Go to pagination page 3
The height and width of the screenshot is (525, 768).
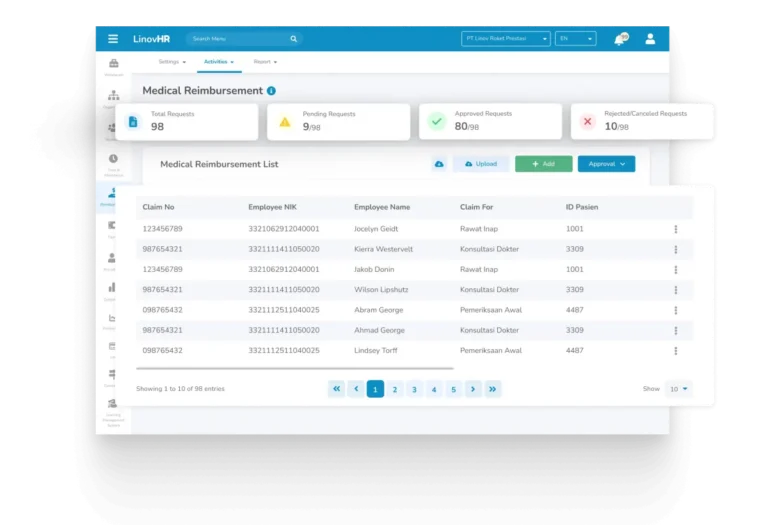point(414,389)
